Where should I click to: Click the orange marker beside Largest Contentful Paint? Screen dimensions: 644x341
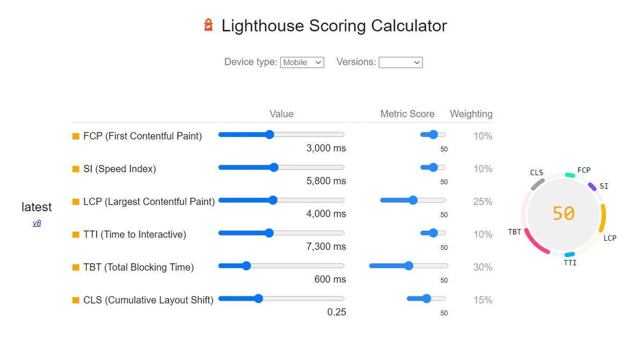(75, 202)
